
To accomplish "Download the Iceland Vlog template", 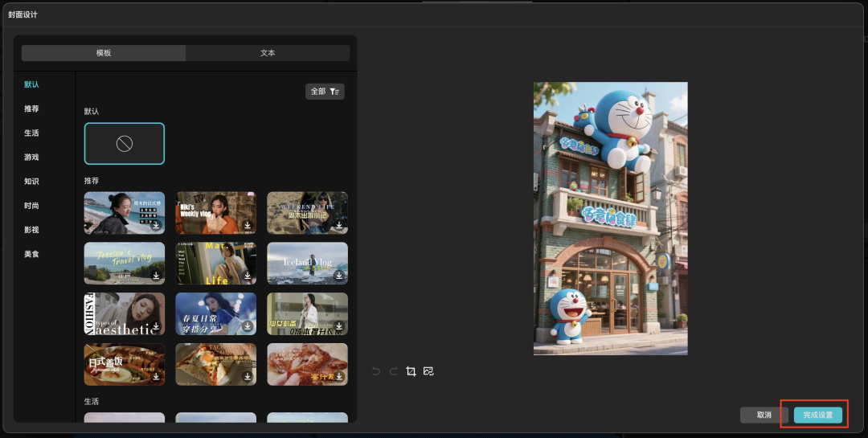I will pos(339,276).
